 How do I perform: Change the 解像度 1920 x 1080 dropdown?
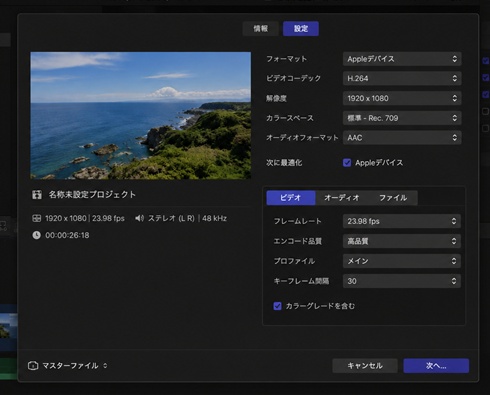pos(402,98)
